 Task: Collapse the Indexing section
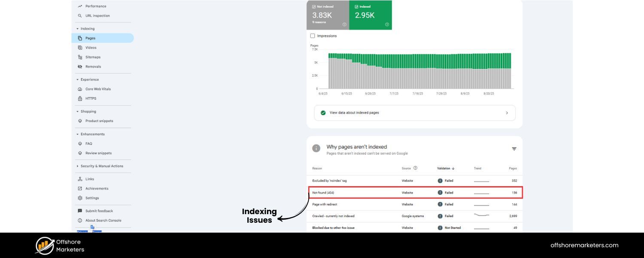tap(77, 28)
